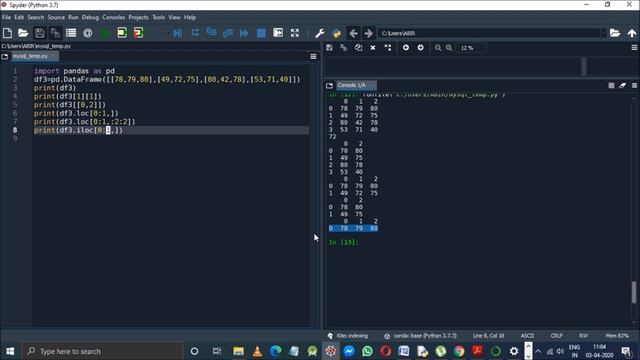Screen dimensions: 640x360
Task: Click code line 2 DataFrame definition
Action: 167,79
